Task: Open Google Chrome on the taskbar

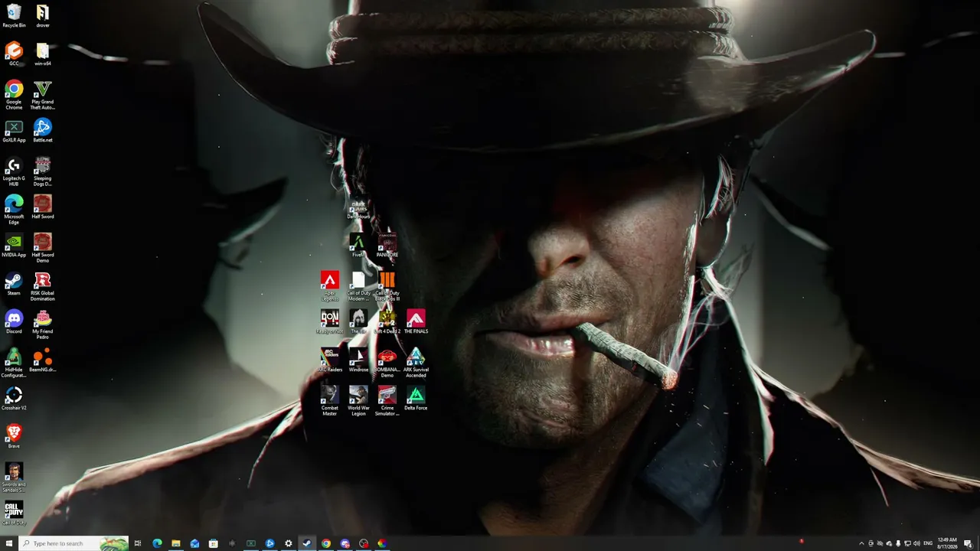Action: pos(325,543)
